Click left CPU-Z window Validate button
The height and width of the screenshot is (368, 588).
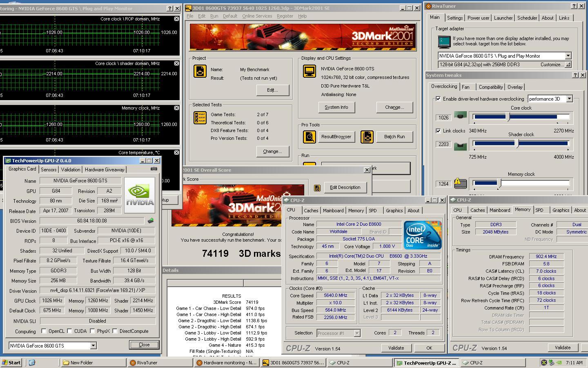396,348
